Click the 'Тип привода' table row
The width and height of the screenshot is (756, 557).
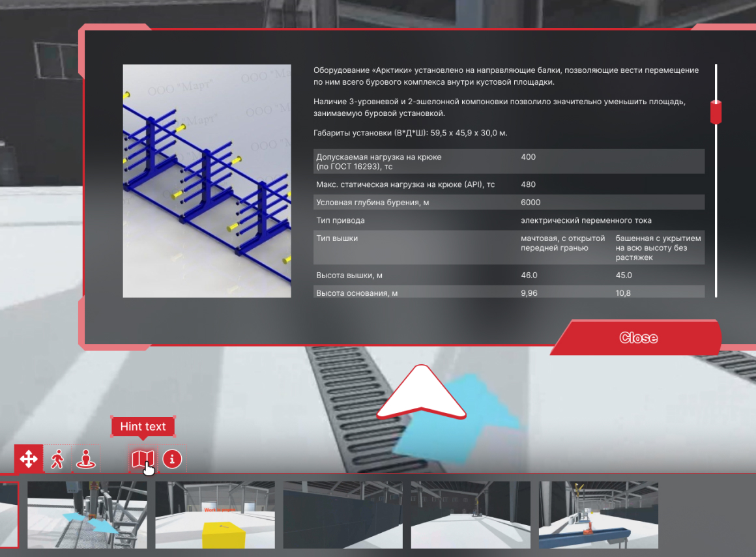point(508,220)
